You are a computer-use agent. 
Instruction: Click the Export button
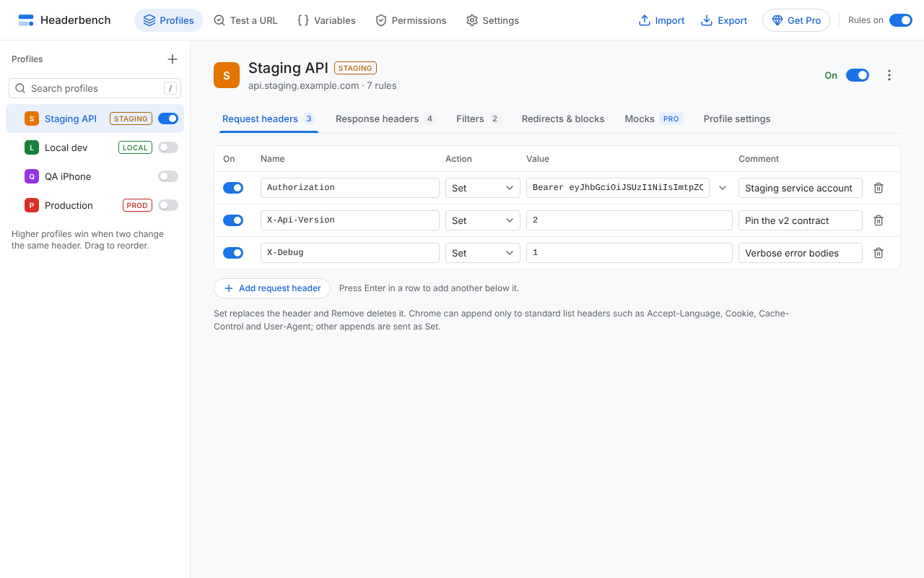tap(724, 20)
